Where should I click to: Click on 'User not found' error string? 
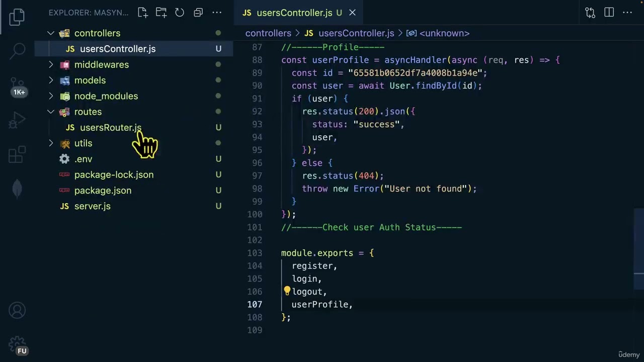click(426, 189)
